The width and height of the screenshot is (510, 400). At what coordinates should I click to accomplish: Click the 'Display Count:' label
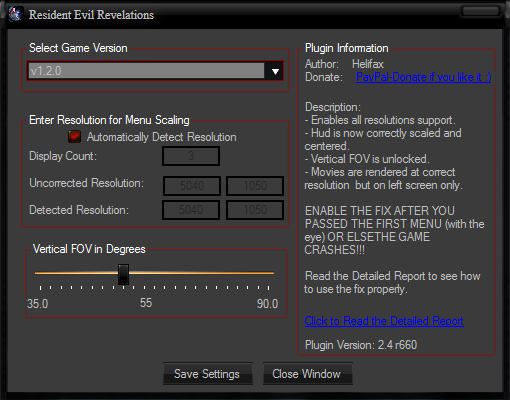(x=63, y=156)
